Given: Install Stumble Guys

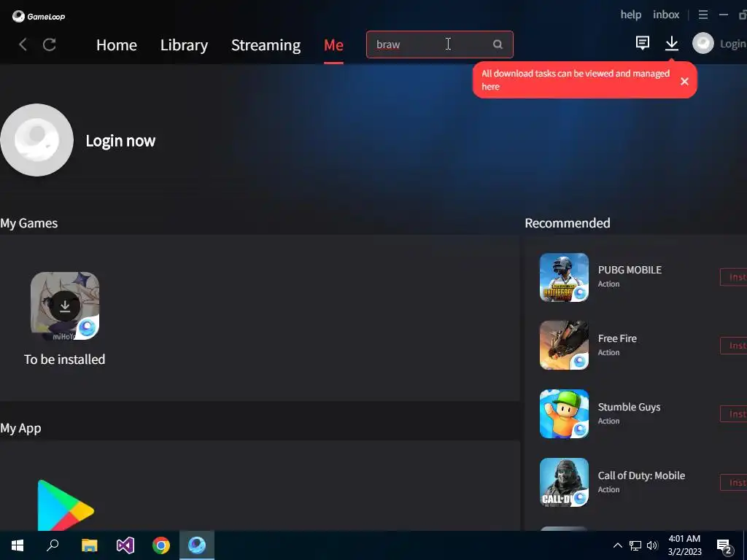Looking at the screenshot, I should 734,414.
